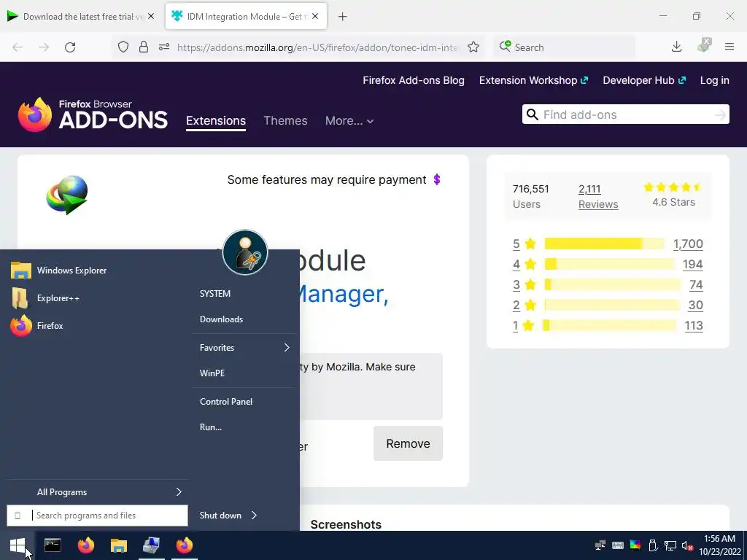Open a new browser tab
Viewport: 747px width, 560px height.
343,17
